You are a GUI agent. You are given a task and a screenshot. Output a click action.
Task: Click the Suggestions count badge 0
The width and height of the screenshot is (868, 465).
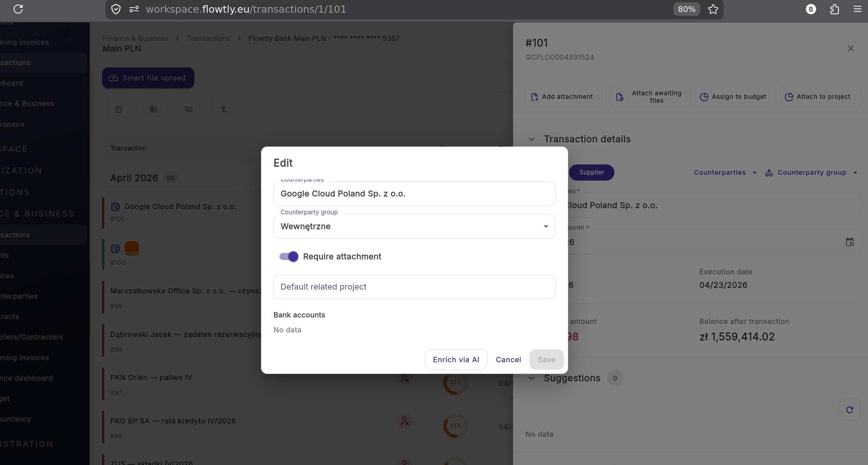click(x=614, y=378)
